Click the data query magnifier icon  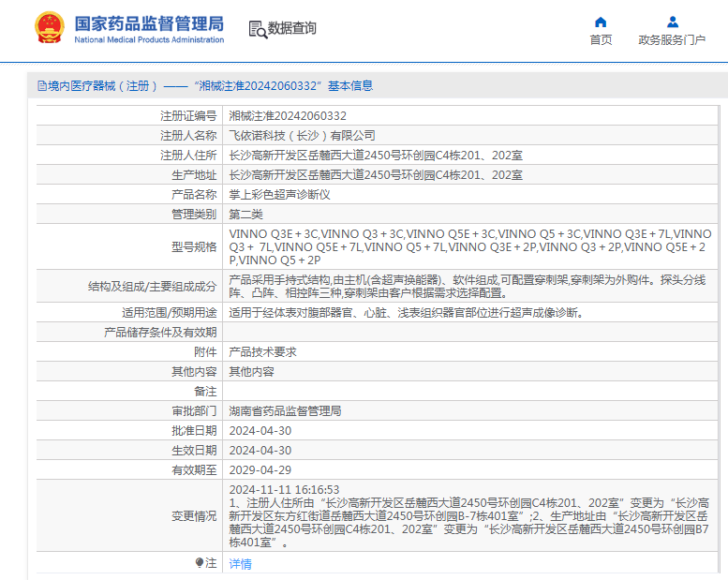pyautogui.click(x=257, y=29)
